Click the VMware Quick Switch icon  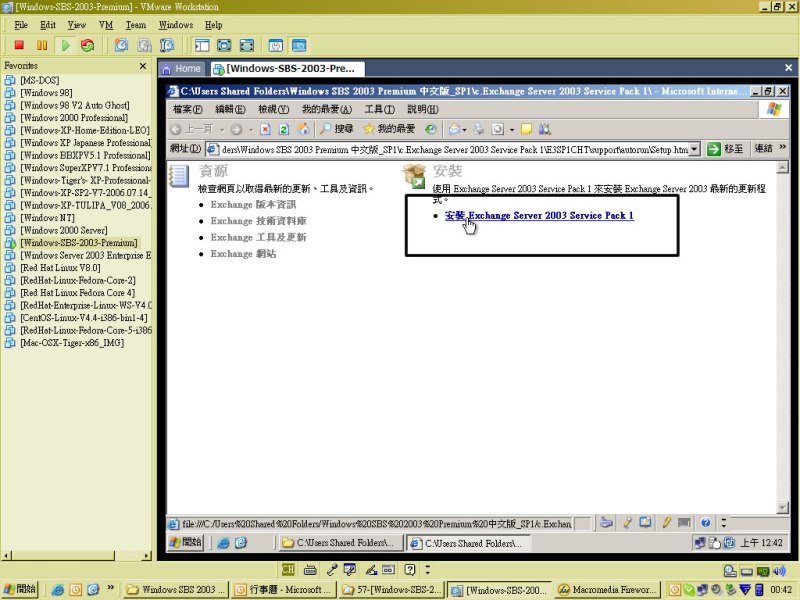pyautogui.click(x=247, y=45)
